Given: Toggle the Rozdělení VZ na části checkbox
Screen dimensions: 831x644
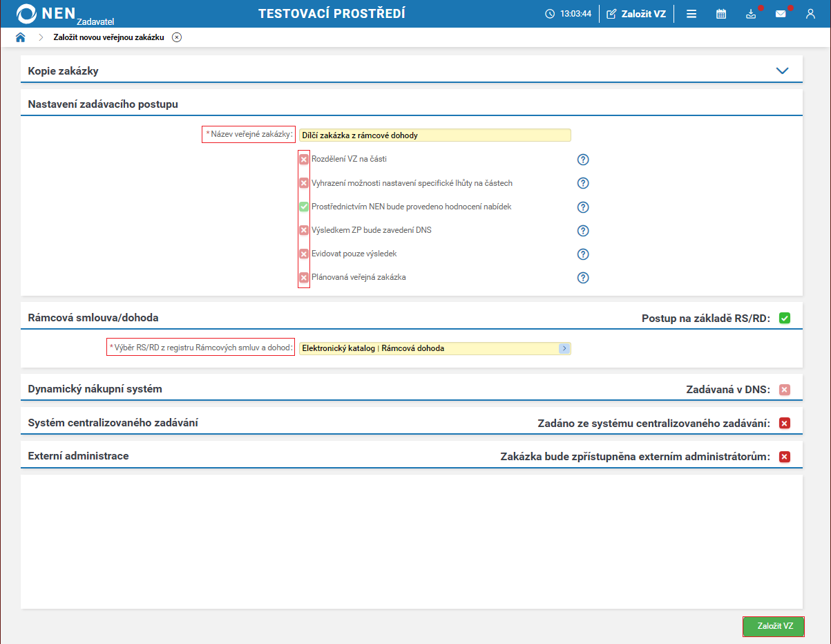Looking at the screenshot, I should (304, 160).
